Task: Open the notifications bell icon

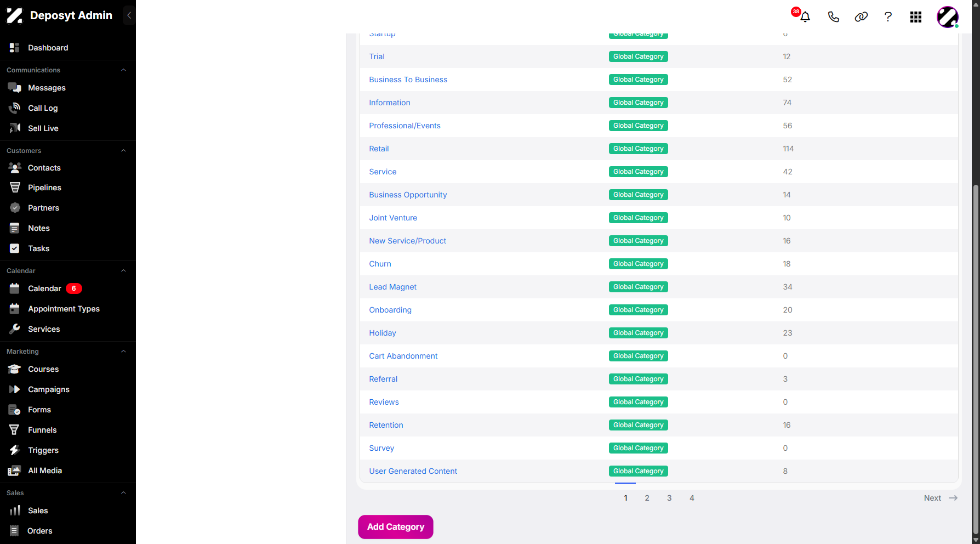Action: tap(805, 16)
